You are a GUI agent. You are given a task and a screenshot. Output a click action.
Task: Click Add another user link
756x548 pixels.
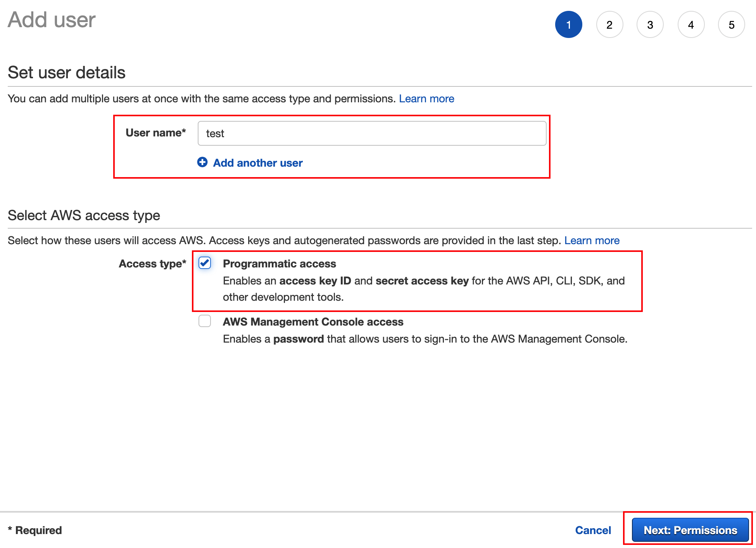[x=257, y=163]
